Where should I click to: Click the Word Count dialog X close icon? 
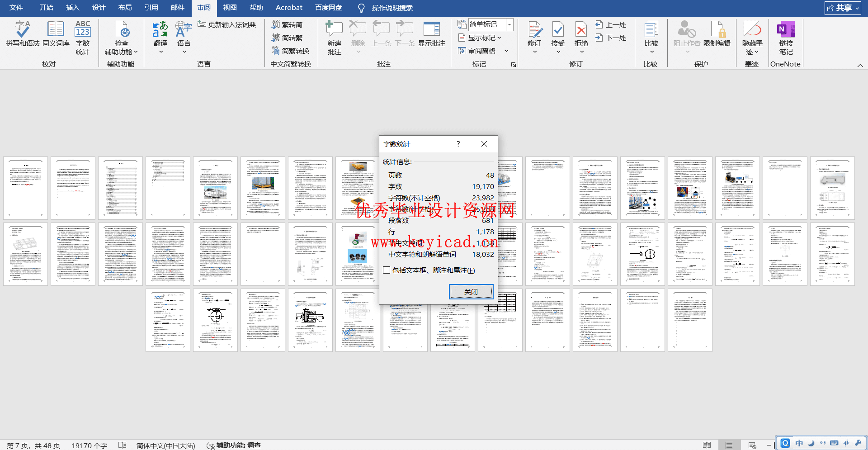pos(484,144)
